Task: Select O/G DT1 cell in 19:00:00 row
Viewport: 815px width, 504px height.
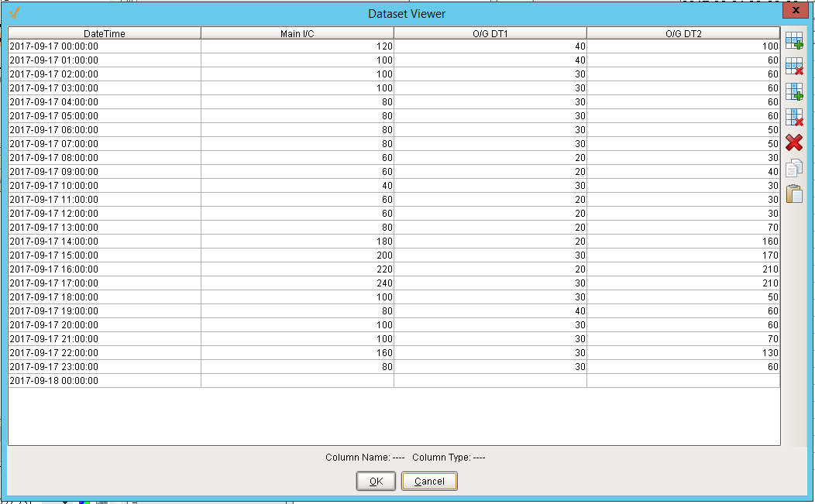Action: (490, 311)
